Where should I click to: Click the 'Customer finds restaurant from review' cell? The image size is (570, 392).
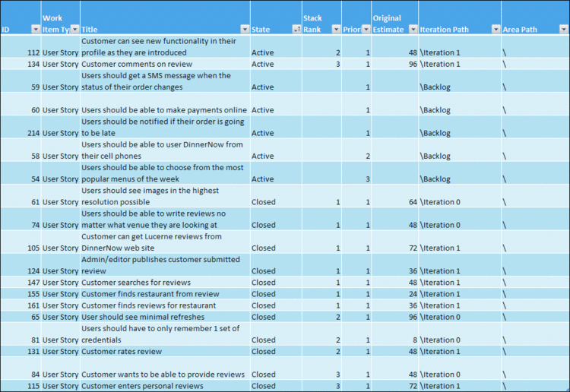click(150, 294)
